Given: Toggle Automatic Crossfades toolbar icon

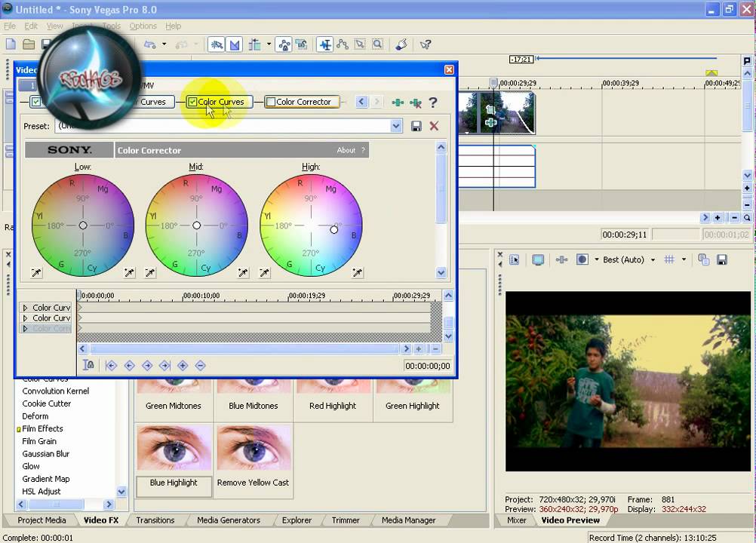Looking at the screenshot, I should click(x=235, y=44).
